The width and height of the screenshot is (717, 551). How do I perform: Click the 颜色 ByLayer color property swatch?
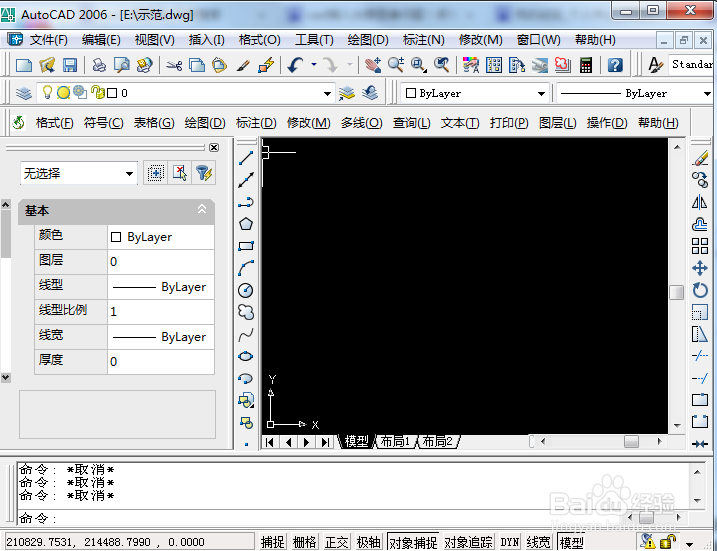coord(116,237)
